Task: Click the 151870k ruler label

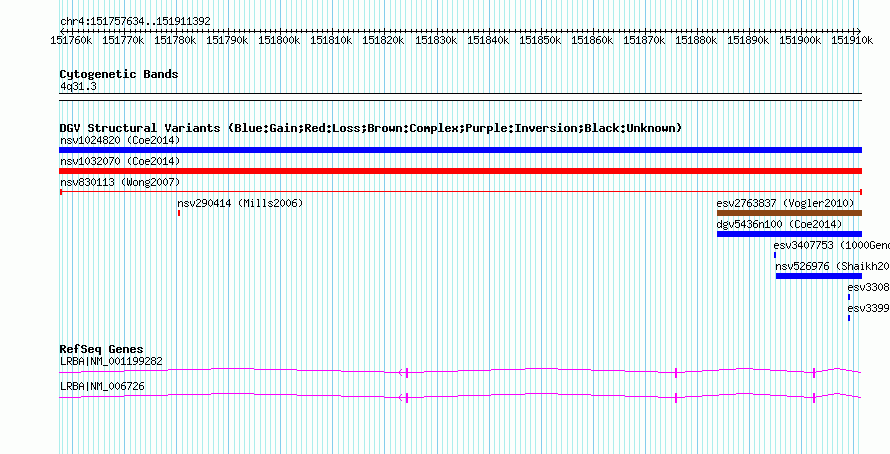Action: point(644,40)
